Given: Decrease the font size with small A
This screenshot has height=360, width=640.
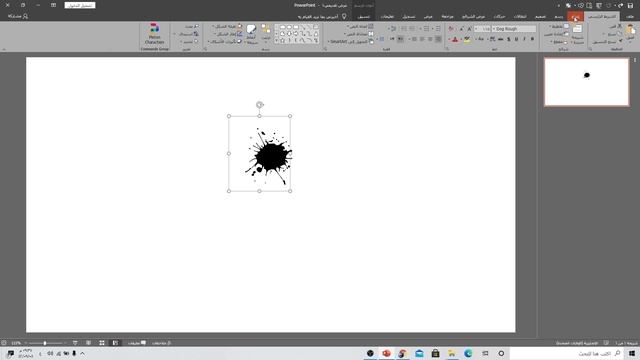Looking at the screenshot, I should [462, 29].
